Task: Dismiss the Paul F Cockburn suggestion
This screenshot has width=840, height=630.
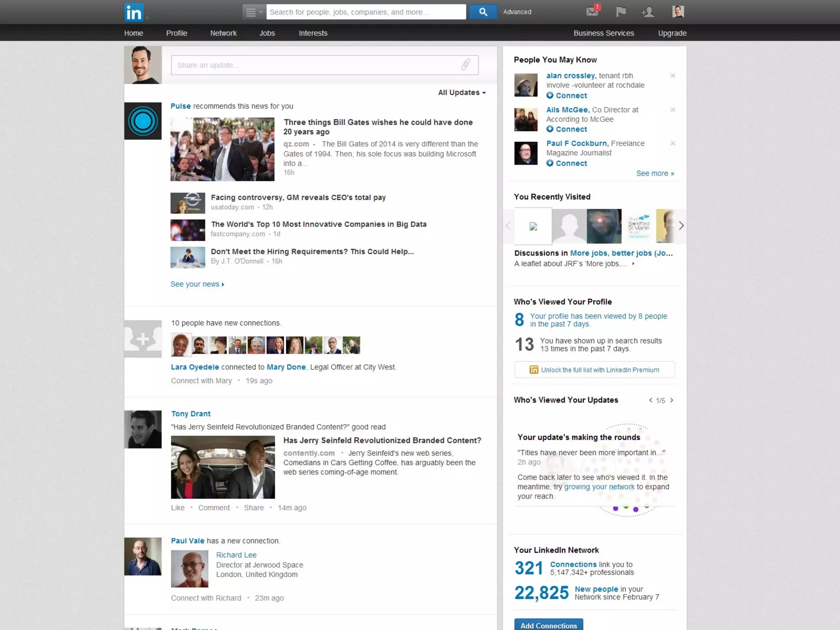Action: point(673,143)
